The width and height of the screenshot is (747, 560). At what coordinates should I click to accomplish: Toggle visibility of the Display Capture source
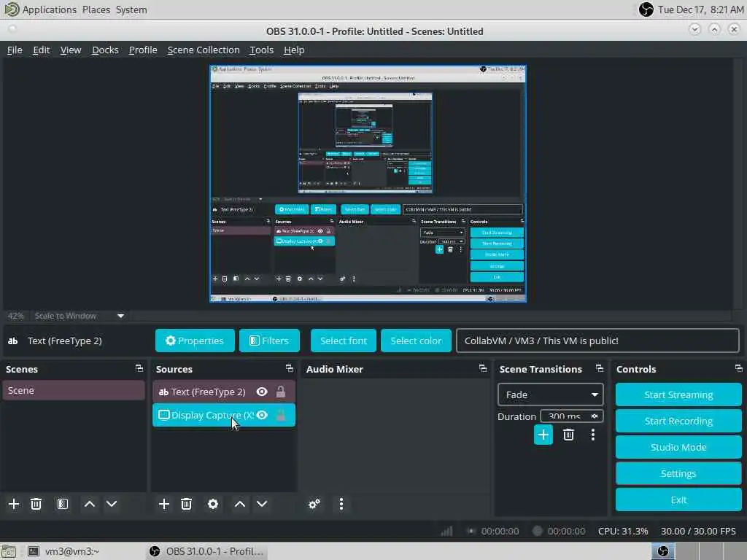(262, 415)
